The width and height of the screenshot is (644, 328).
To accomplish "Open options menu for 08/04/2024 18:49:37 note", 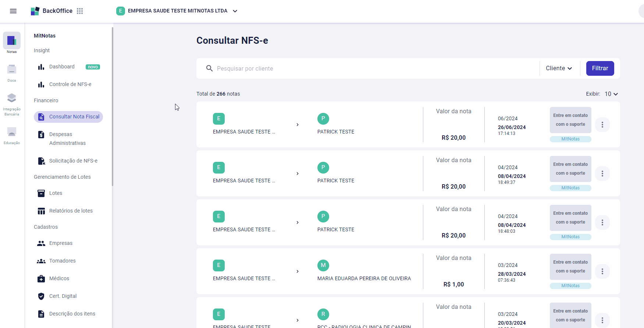I will pyautogui.click(x=602, y=174).
